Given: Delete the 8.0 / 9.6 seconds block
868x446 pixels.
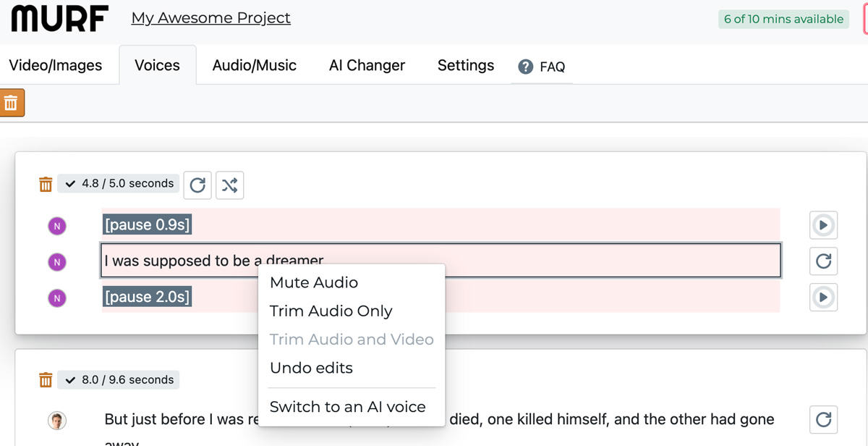Looking at the screenshot, I should pos(46,380).
